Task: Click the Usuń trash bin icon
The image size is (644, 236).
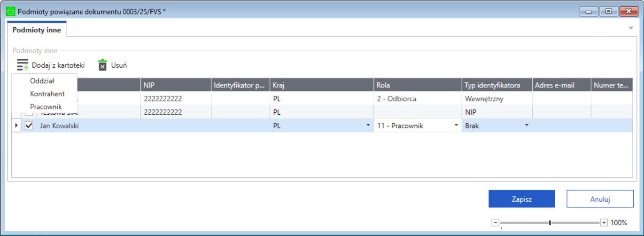Action: coord(102,65)
